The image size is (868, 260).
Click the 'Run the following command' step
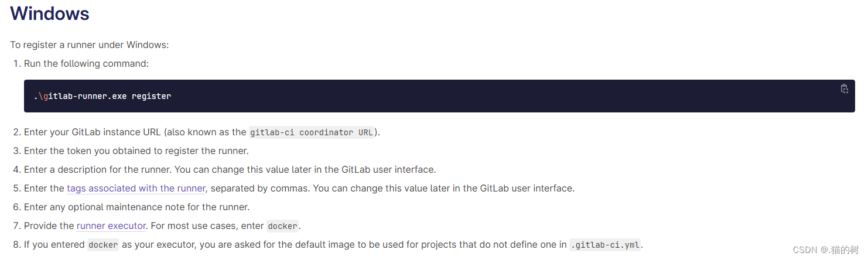pos(87,63)
